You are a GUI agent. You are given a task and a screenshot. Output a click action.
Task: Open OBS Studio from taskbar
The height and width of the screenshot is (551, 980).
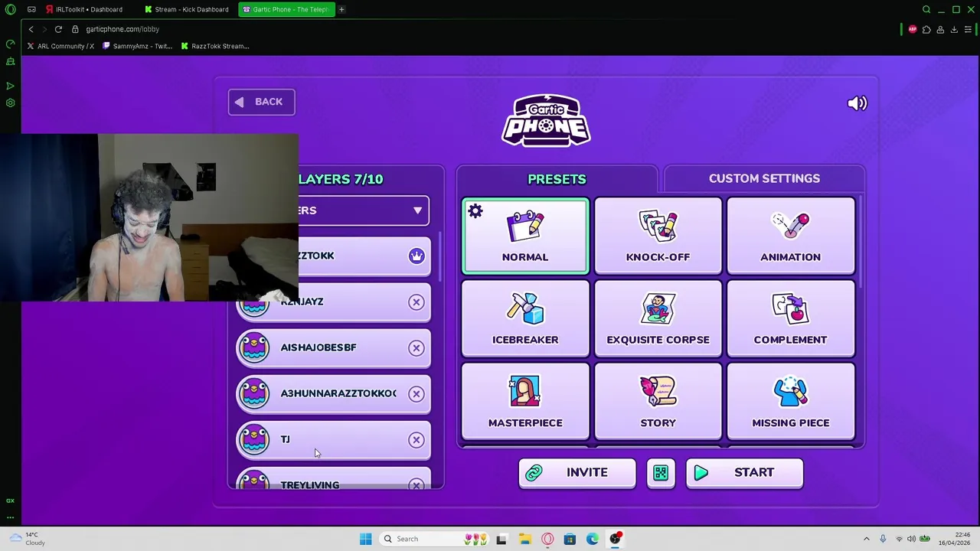(616, 539)
